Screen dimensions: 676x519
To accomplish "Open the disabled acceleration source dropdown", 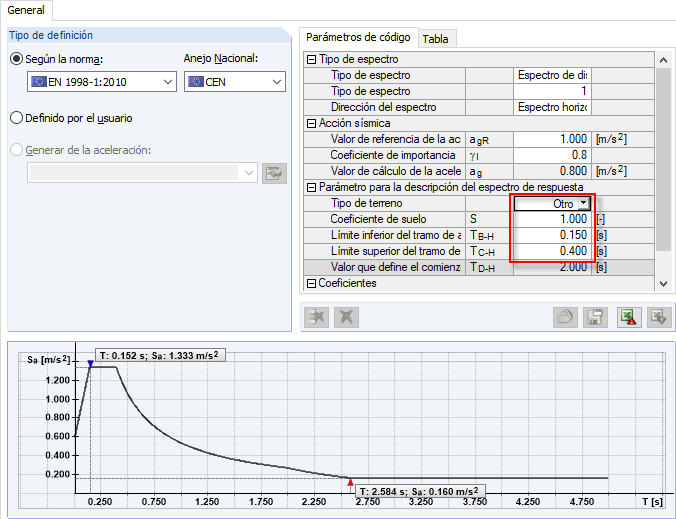I will [142, 173].
